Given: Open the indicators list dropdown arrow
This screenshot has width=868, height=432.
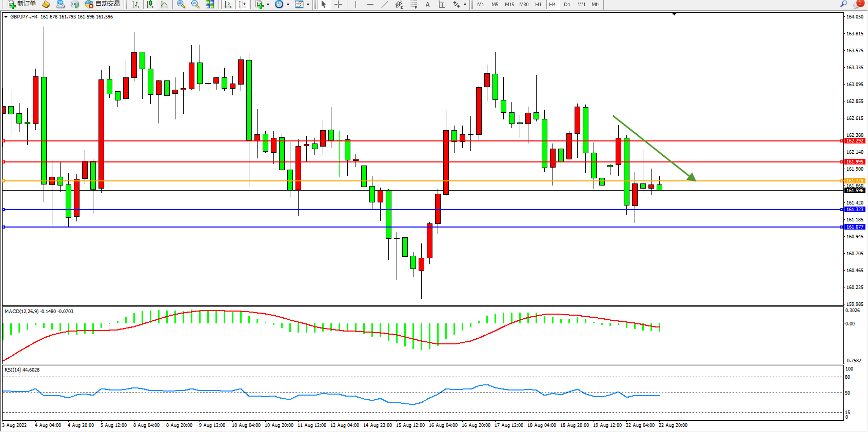Looking at the screenshot, I should (x=268, y=4).
